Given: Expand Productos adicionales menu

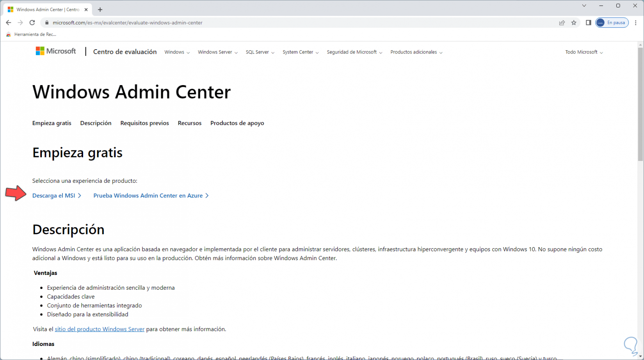Looking at the screenshot, I should click(x=416, y=52).
